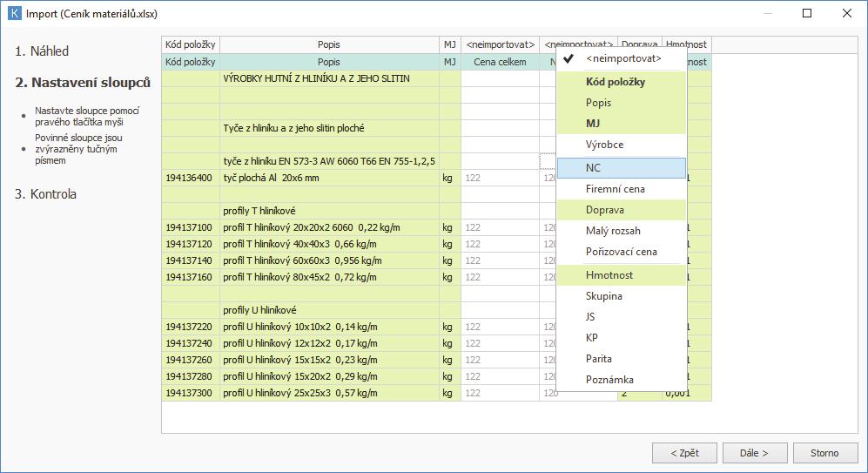
Task: Choose Kód položky from context menu
Action: pos(621,82)
